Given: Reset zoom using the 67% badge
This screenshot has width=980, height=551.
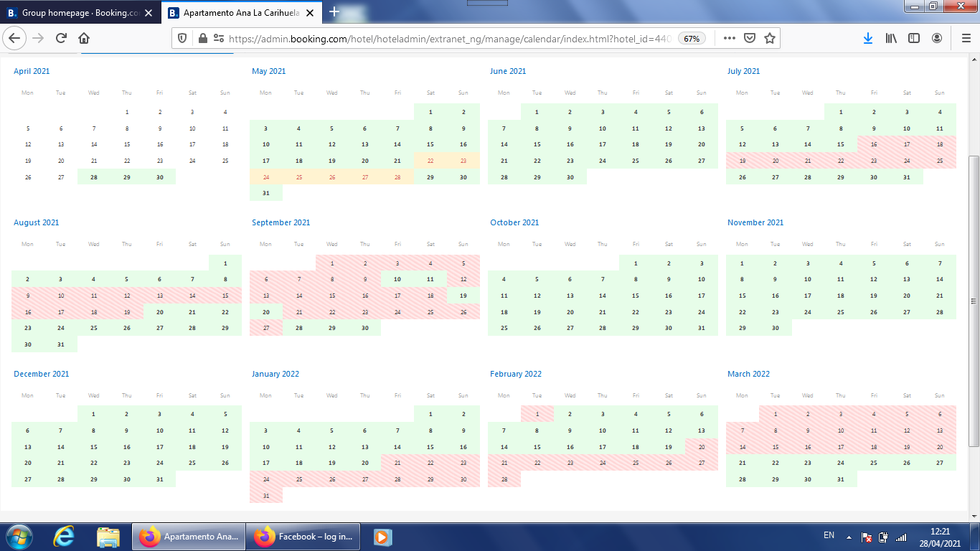Looking at the screenshot, I should 692,39.
